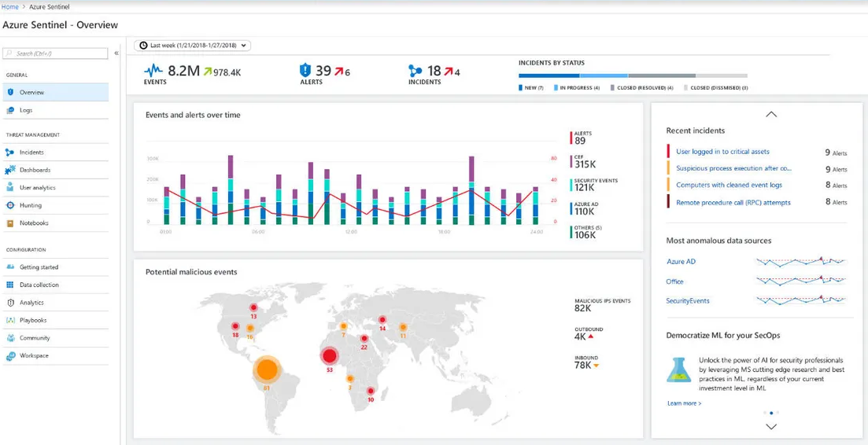
Task: Click the Events pulse-line icon
Action: click(x=153, y=70)
